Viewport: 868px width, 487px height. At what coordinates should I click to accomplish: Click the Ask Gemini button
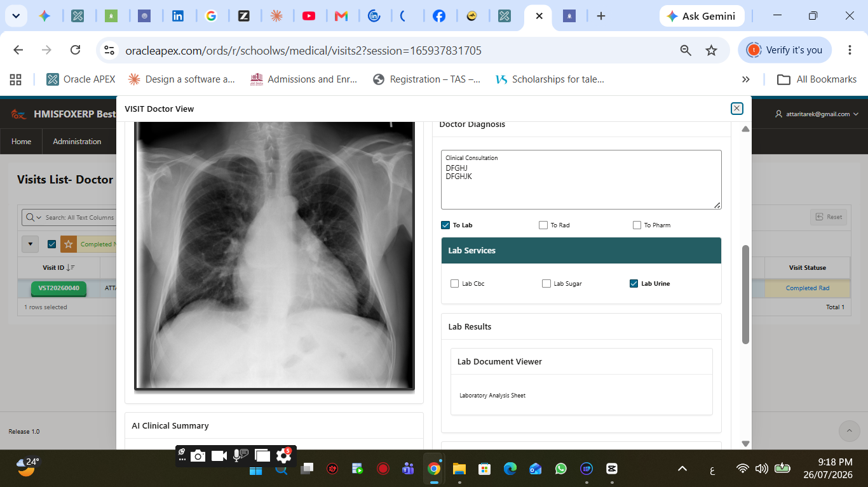click(702, 16)
